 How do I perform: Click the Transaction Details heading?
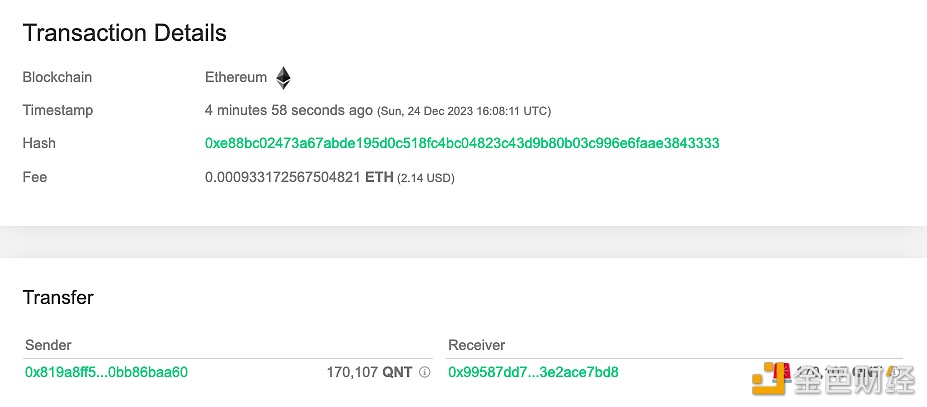125,33
